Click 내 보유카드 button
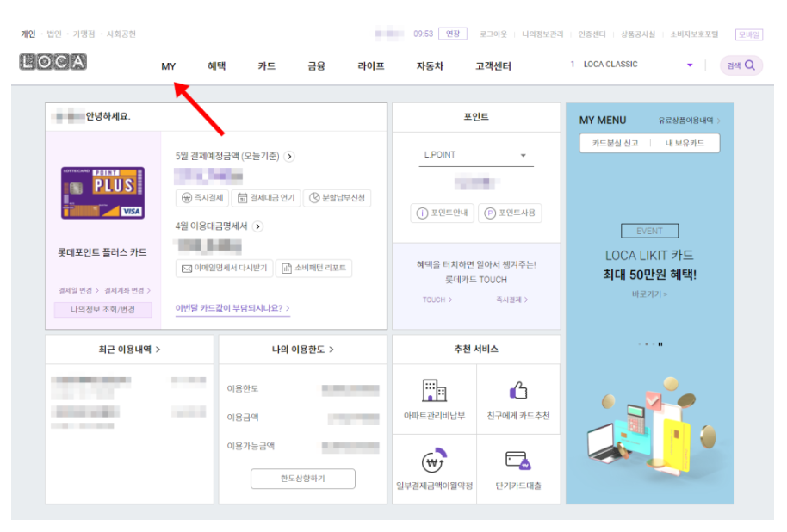The width and height of the screenshot is (787, 532). tap(685, 143)
